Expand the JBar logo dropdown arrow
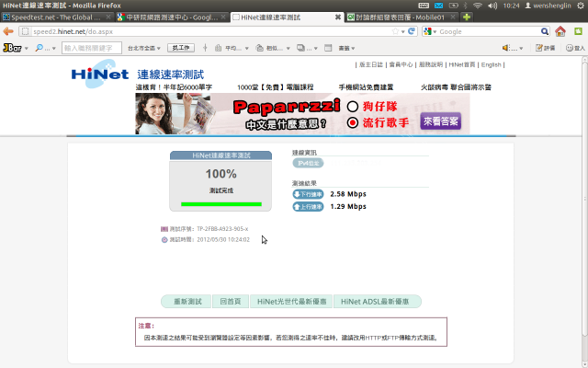Viewport: 588px width, 368px height. (x=27, y=49)
